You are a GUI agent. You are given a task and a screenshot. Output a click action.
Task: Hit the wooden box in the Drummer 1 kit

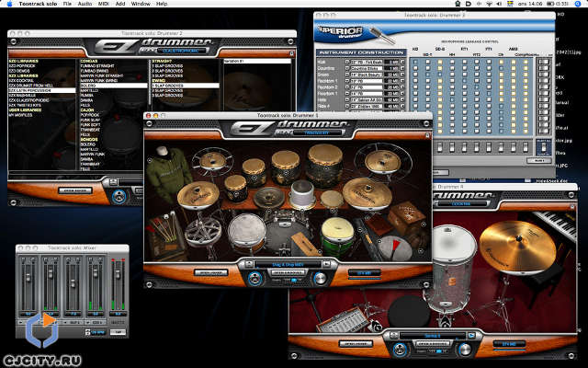coord(406,217)
